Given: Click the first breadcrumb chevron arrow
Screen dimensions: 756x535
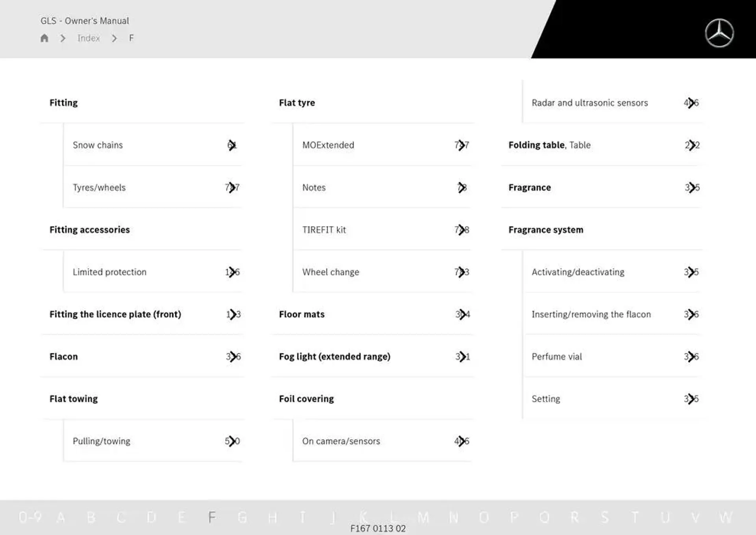Looking at the screenshot, I should pyautogui.click(x=63, y=38).
